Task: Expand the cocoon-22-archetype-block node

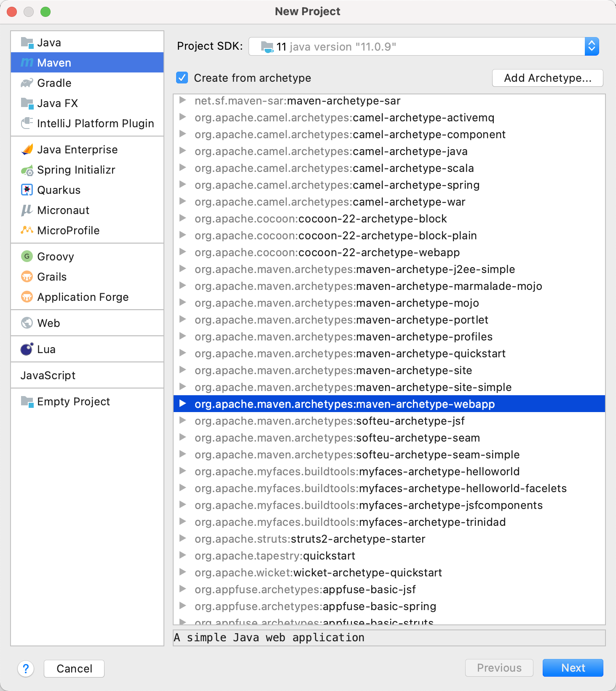Action: (183, 218)
